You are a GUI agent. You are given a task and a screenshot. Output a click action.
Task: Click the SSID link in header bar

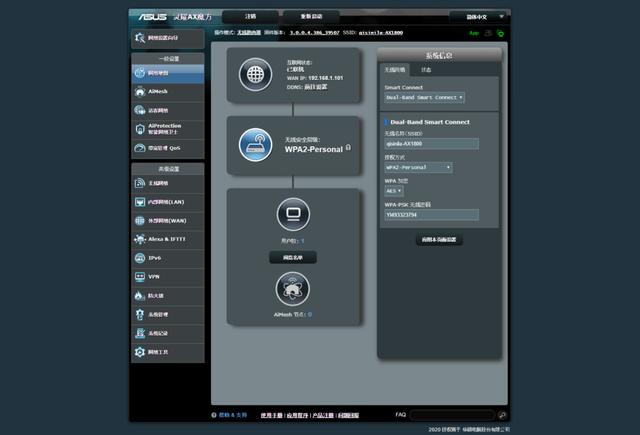click(381, 33)
